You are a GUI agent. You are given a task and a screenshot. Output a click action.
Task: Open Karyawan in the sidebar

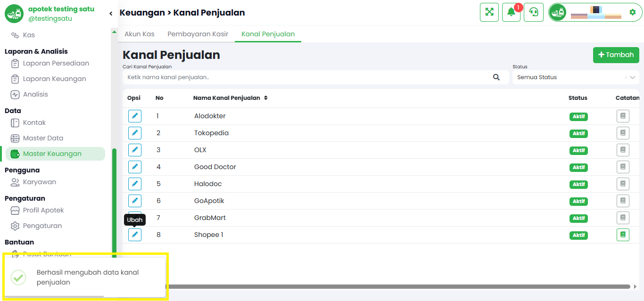[40, 182]
